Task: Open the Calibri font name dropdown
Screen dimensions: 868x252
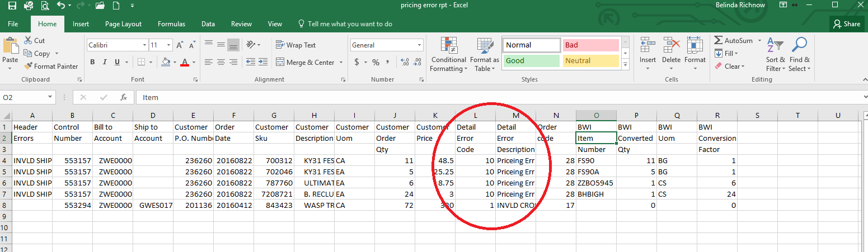Action: pos(144,45)
